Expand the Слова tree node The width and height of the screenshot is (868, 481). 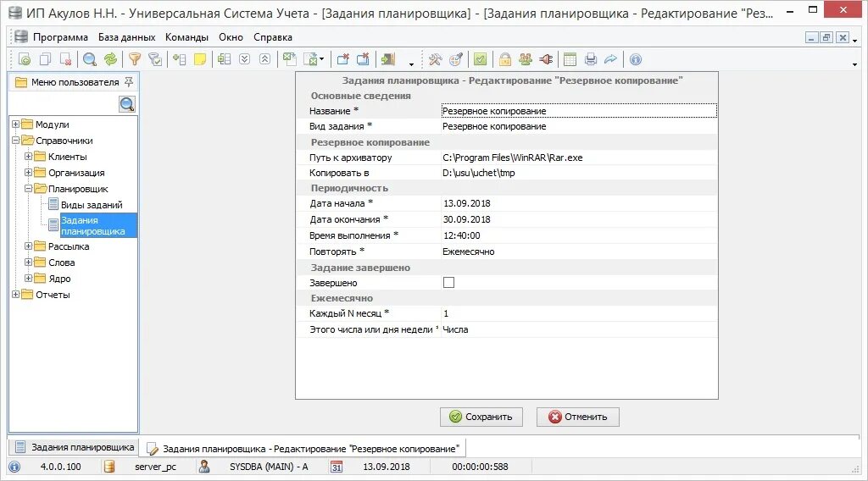(x=28, y=262)
